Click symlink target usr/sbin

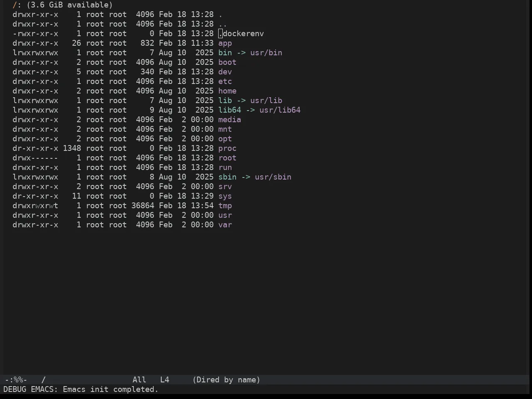[x=273, y=177]
